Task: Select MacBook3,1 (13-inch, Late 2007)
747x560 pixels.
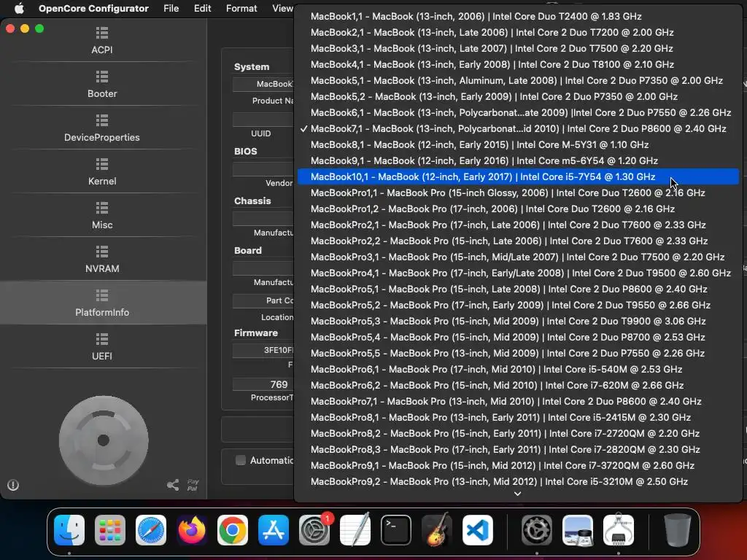Action: coord(518,48)
